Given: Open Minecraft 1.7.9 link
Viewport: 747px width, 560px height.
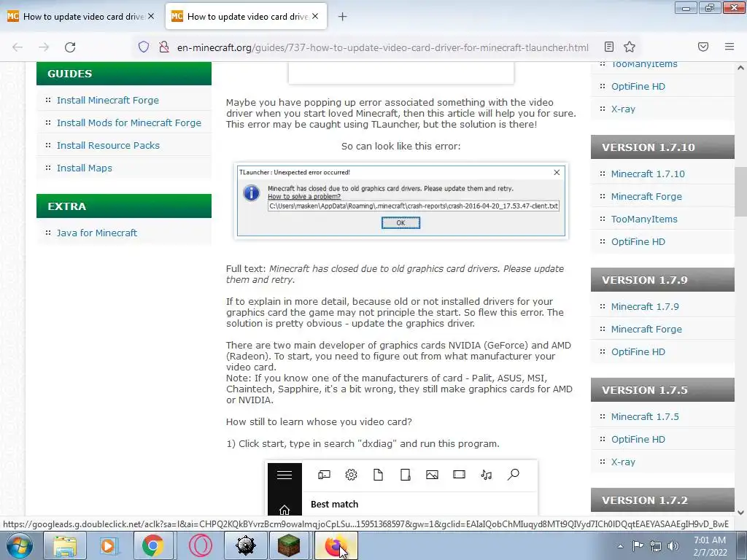Looking at the screenshot, I should (645, 307).
